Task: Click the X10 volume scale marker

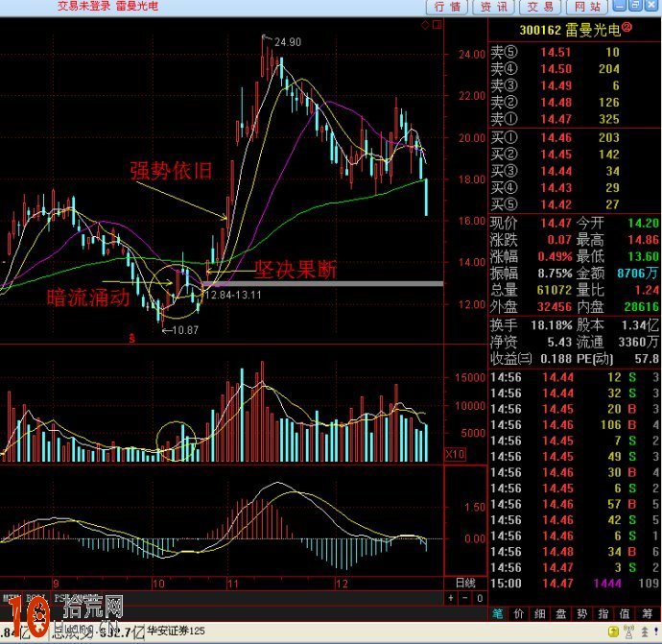Action: (455, 454)
